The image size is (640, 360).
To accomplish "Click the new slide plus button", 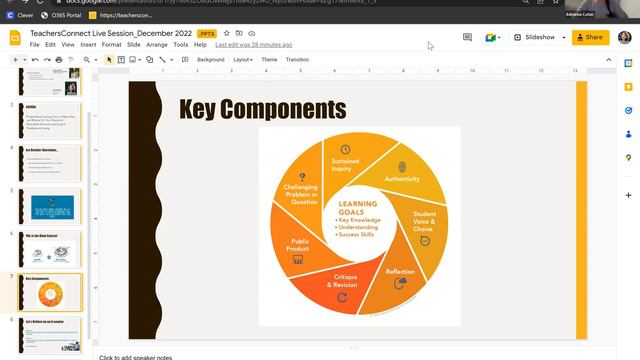I will tap(16, 60).
